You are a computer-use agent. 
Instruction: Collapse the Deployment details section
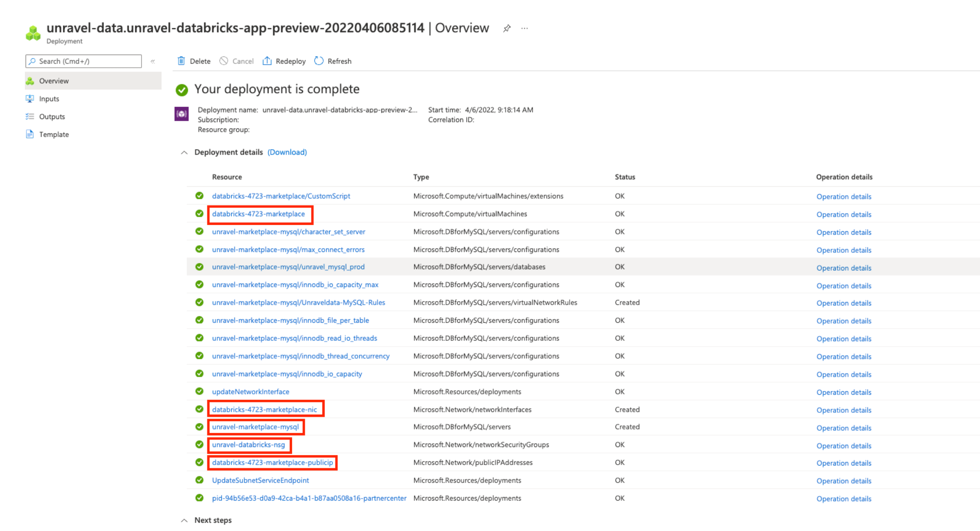[x=184, y=153]
